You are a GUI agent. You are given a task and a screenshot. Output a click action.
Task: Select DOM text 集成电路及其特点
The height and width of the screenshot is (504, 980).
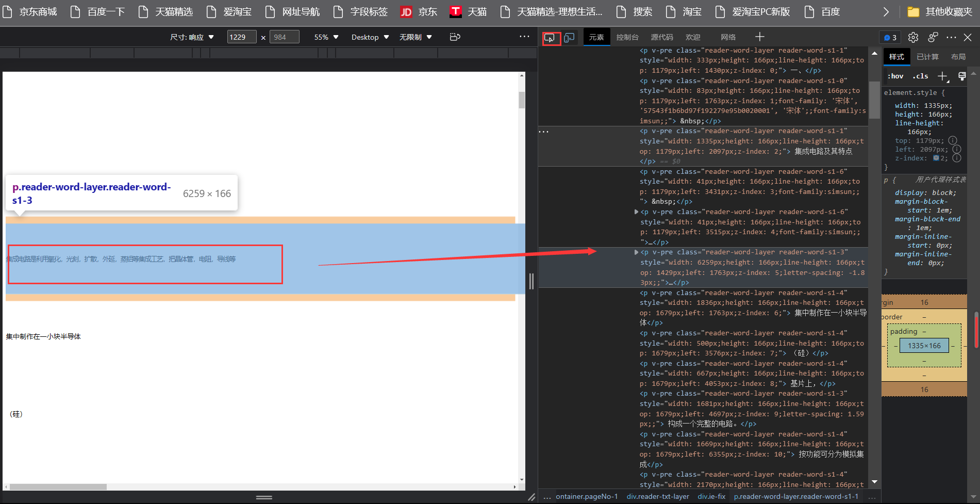pyautogui.click(x=823, y=152)
